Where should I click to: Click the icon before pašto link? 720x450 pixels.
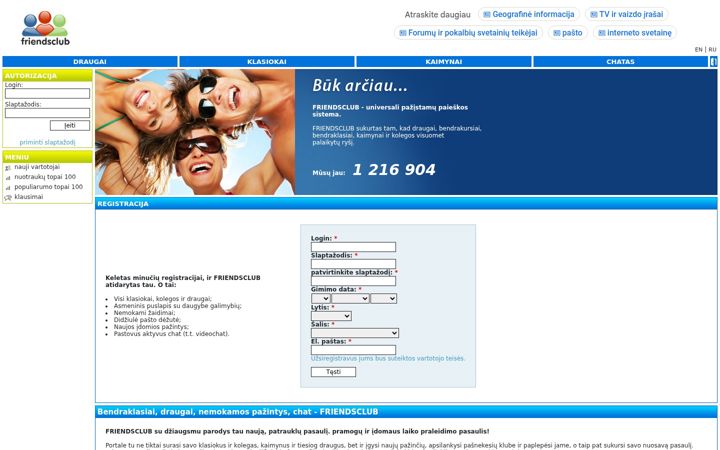[557, 33]
